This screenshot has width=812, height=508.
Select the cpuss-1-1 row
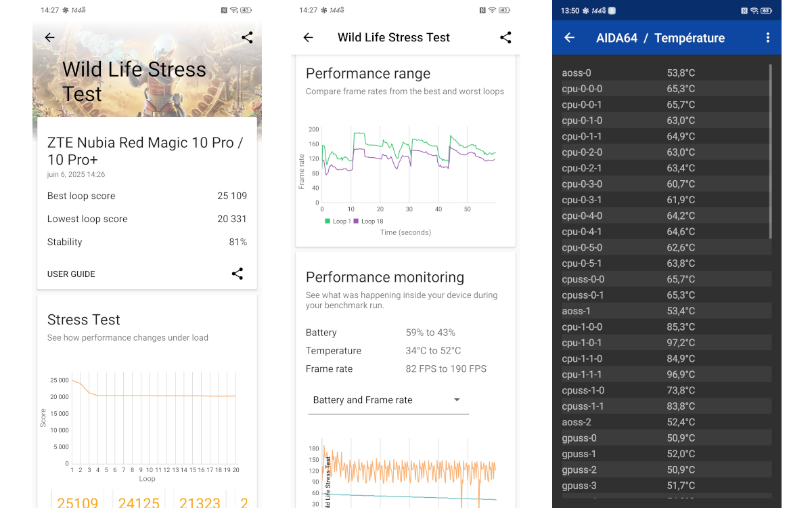pyautogui.click(x=665, y=406)
